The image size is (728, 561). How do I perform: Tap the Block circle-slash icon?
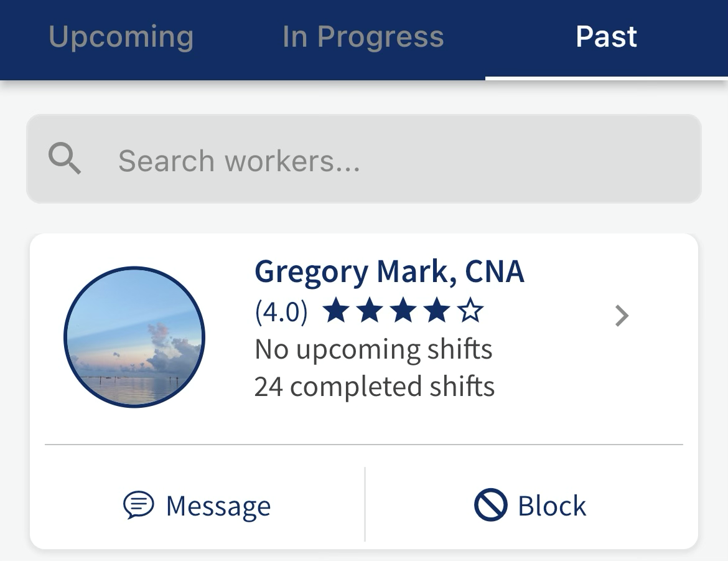[491, 505]
